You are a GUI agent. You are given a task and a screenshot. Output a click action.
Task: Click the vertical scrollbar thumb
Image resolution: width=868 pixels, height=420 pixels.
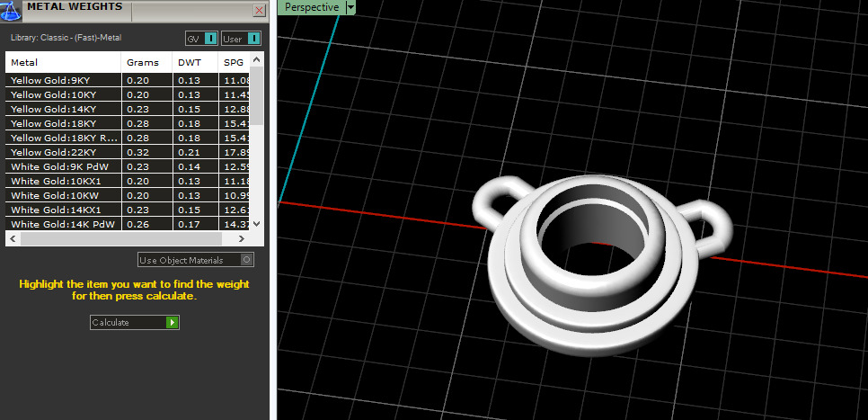(256, 95)
